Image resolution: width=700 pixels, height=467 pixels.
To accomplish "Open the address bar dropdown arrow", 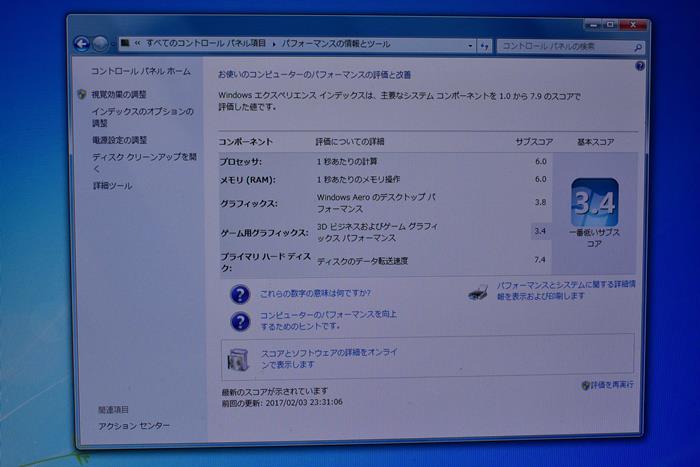I will coord(470,46).
